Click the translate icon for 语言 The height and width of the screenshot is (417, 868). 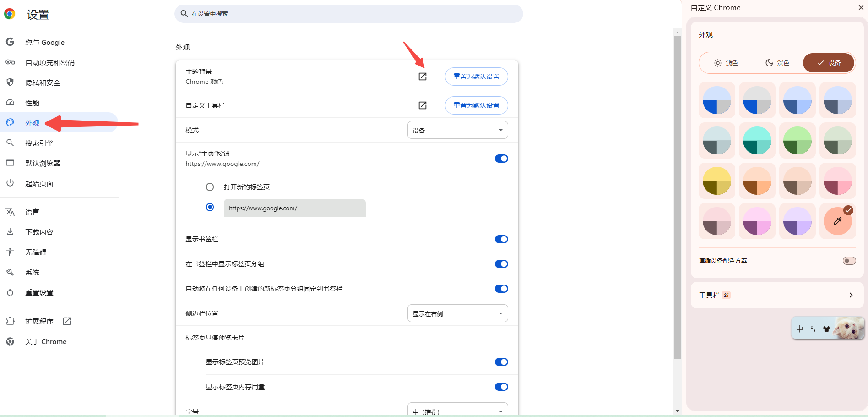10,212
